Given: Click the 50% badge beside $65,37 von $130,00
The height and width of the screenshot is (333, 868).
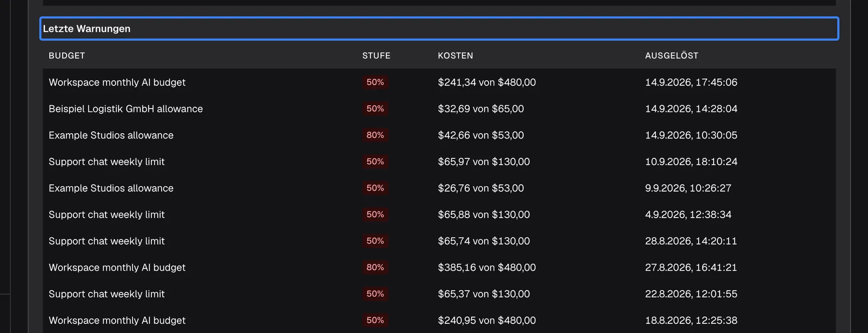Looking at the screenshot, I should tap(375, 294).
